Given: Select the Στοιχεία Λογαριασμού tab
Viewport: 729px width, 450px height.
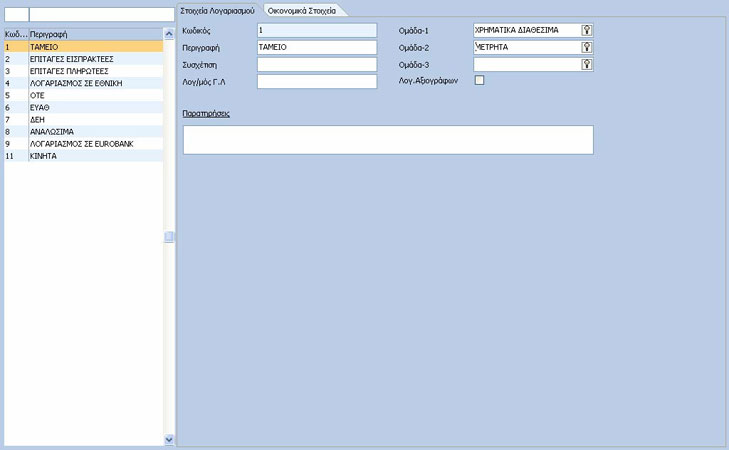Looking at the screenshot, I should 218,10.
